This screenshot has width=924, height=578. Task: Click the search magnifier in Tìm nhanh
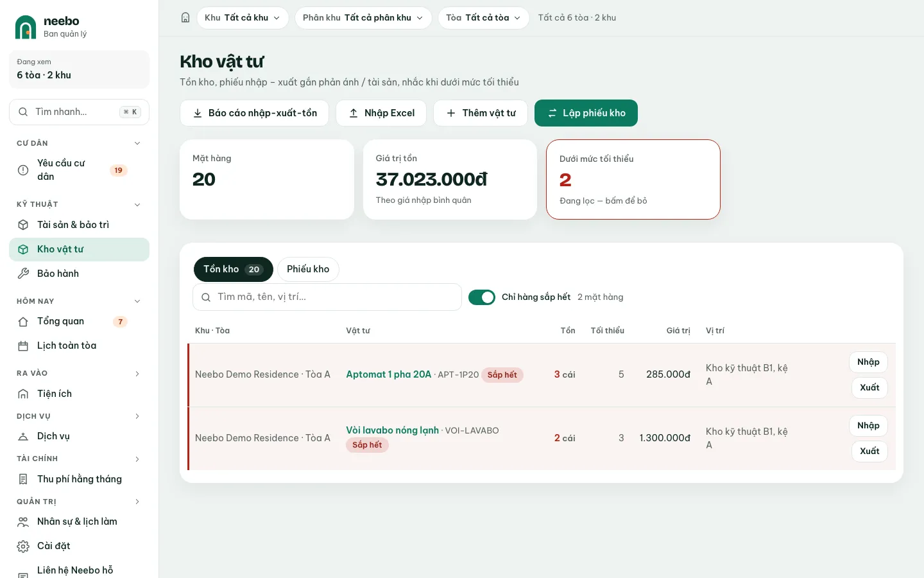[23, 112]
